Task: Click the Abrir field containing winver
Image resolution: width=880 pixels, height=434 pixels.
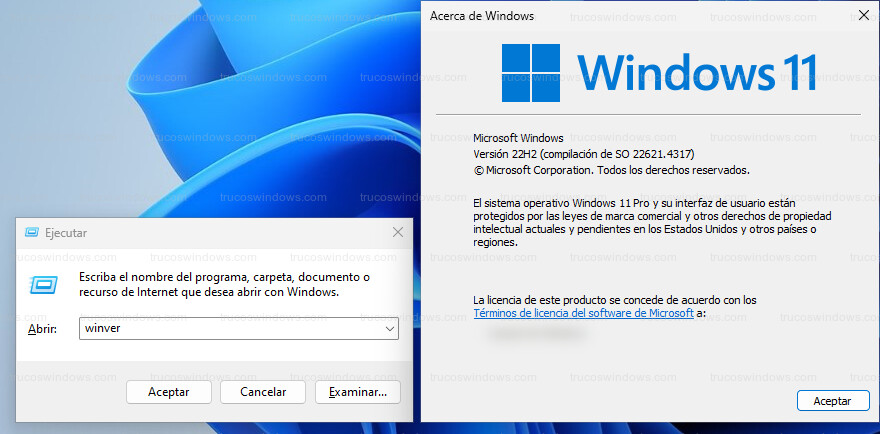Action: pyautogui.click(x=230, y=328)
